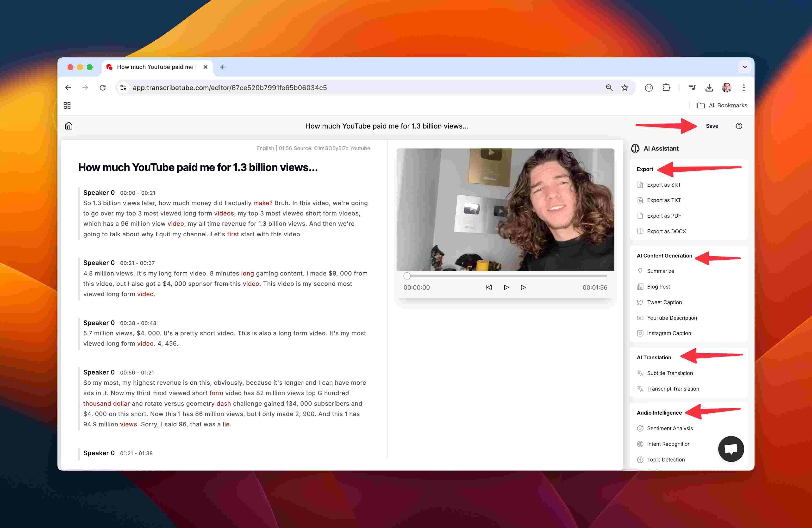The width and height of the screenshot is (812, 528).
Task: Open the Chrome profile avatar
Action: (726, 88)
